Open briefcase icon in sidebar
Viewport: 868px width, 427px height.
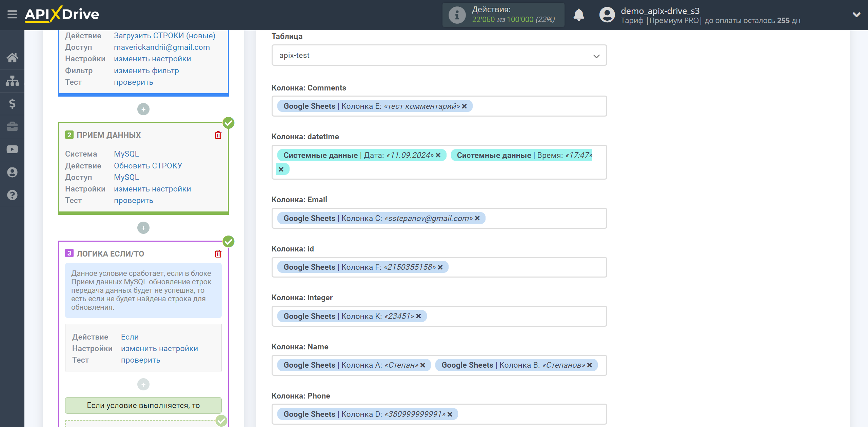click(x=12, y=126)
